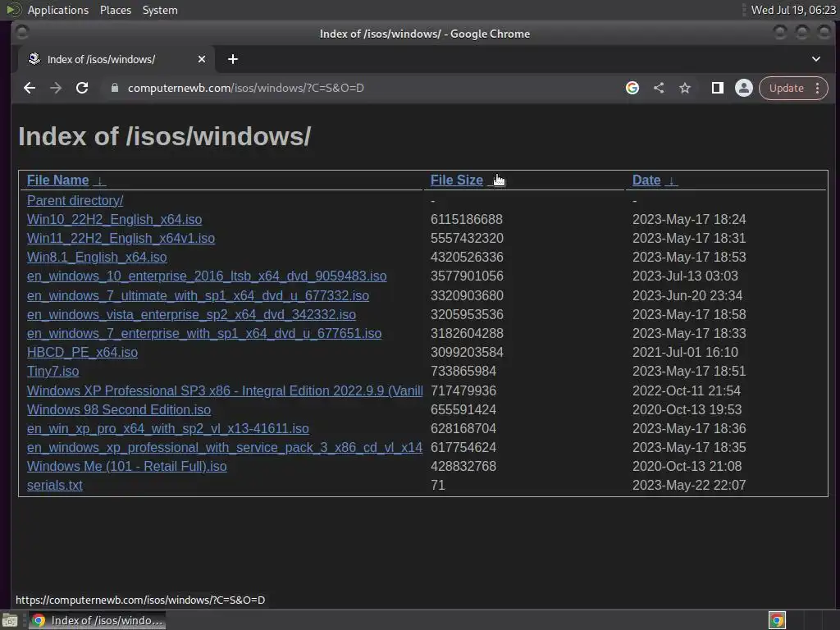Screen dimensions: 840x630
Task: Sort by File Name column
Action: 58,180
